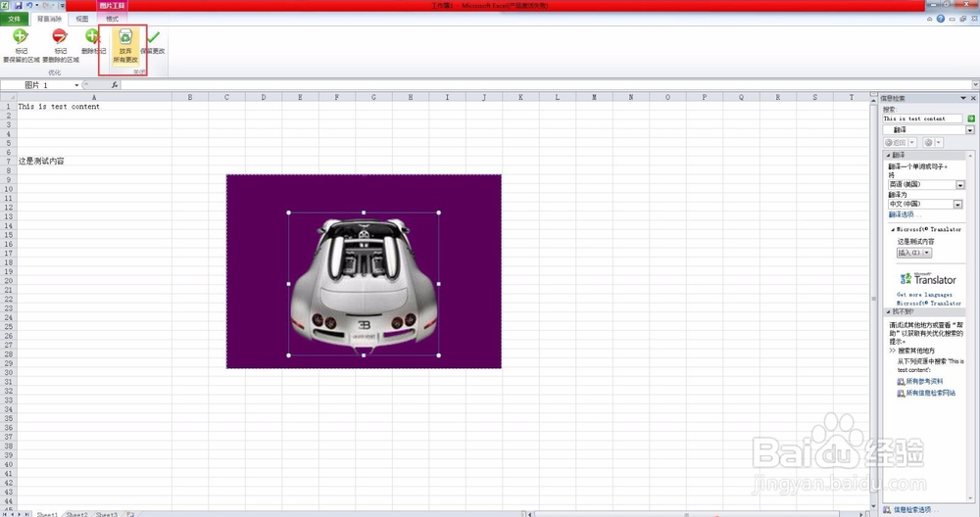Close the Research task pane
The width and height of the screenshot is (980, 517).
point(973,98)
